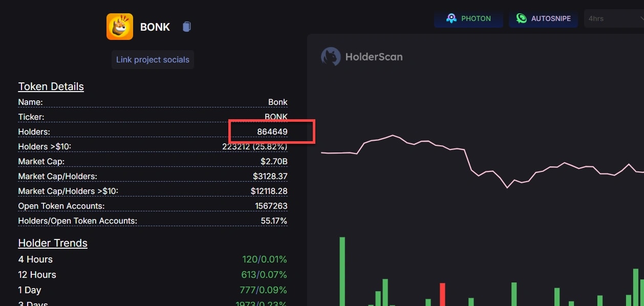The height and width of the screenshot is (306, 644).
Task: Click the 1 Day trend row label
Action: (x=30, y=290)
